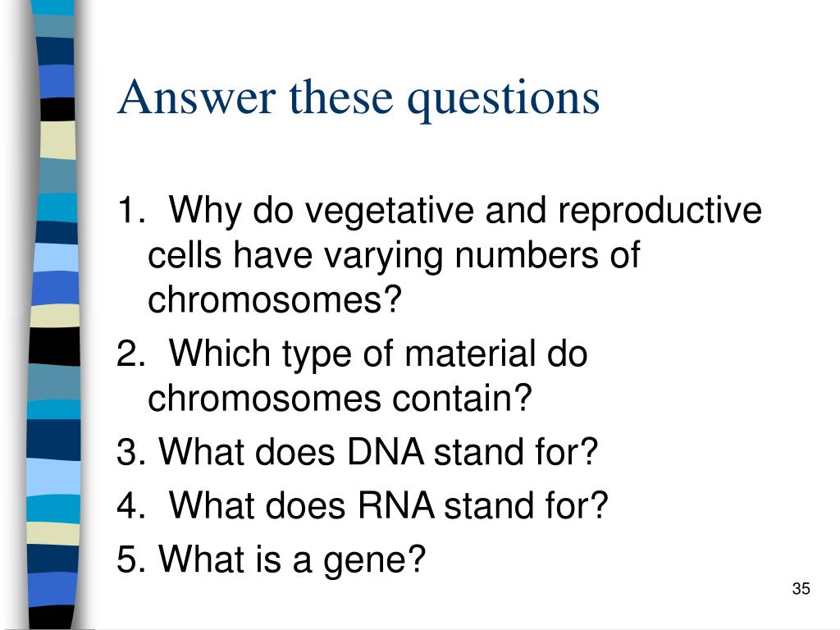The width and height of the screenshot is (840, 630).
Task: Click the slide title Answer these questions
Action: (358, 98)
